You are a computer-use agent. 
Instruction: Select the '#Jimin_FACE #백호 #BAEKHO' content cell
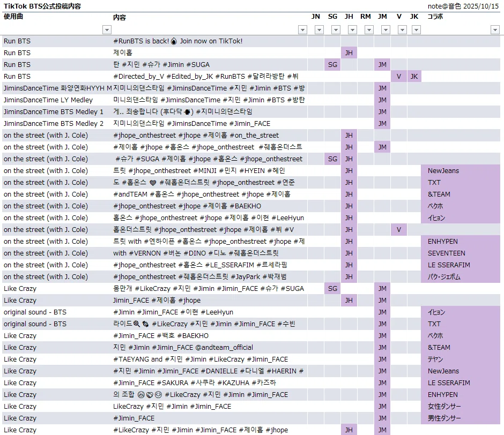coord(210,336)
